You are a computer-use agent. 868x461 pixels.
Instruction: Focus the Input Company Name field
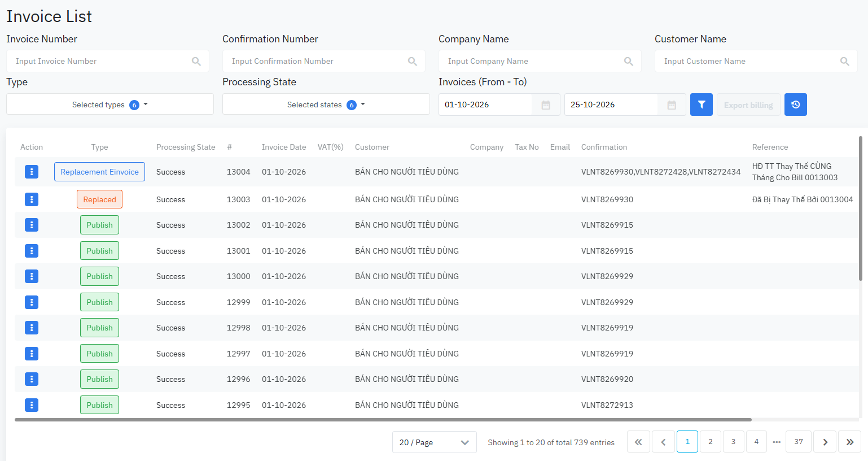coord(540,61)
